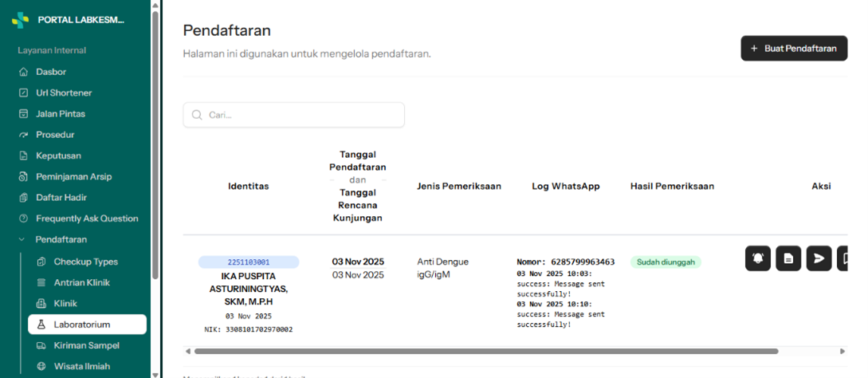This screenshot has width=868, height=378.
Task: Click the Nomor: 6285799963463 text
Action: 566,262
